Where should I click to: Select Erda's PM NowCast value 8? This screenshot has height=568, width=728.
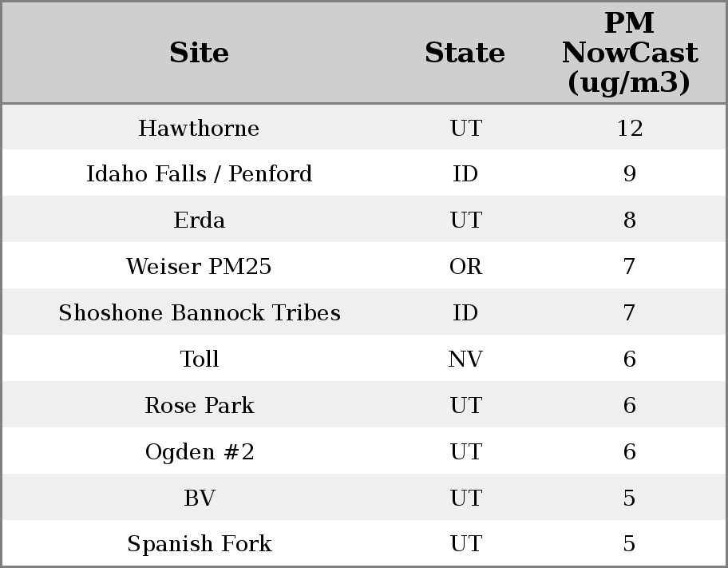(x=629, y=220)
